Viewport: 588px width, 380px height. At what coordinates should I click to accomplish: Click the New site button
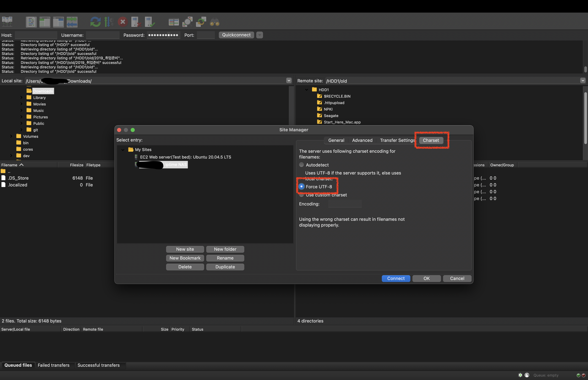pos(185,249)
